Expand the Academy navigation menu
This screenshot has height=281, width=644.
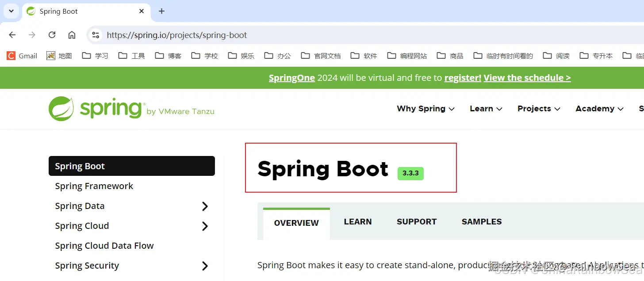[x=599, y=109]
